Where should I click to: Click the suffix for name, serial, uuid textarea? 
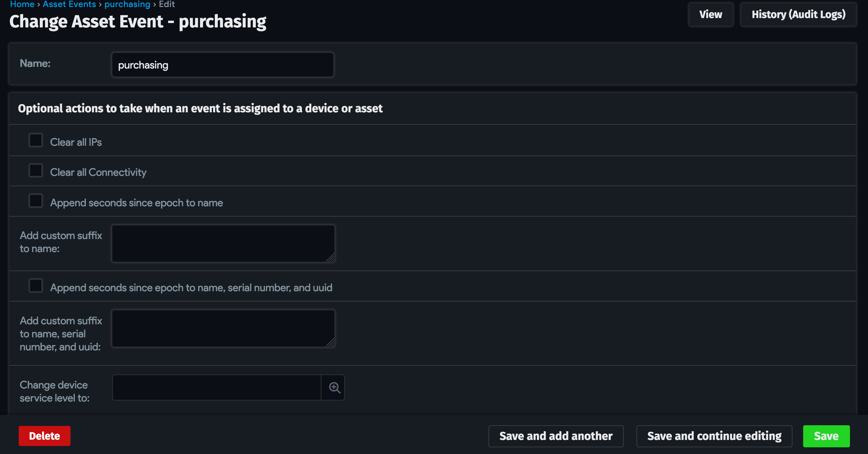[223, 328]
